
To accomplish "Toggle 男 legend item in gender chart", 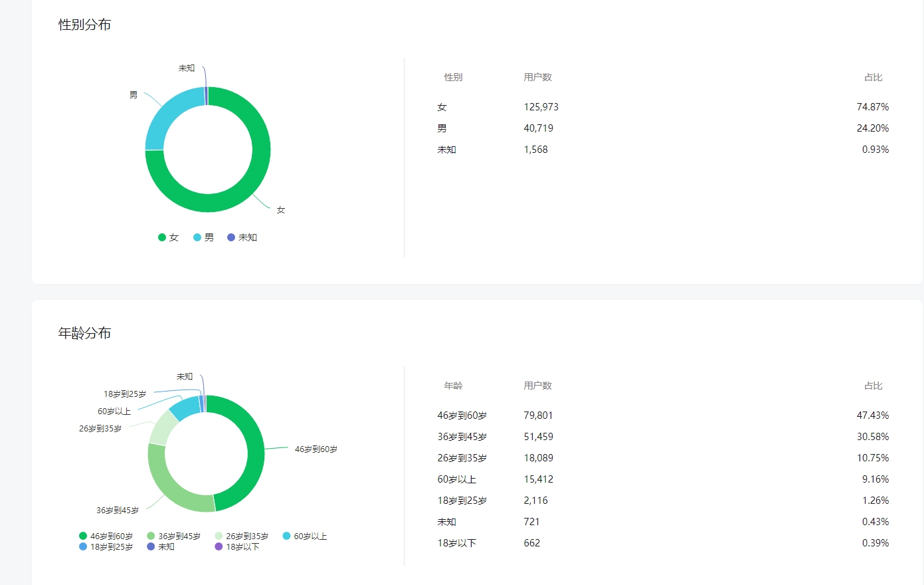I will (x=204, y=237).
